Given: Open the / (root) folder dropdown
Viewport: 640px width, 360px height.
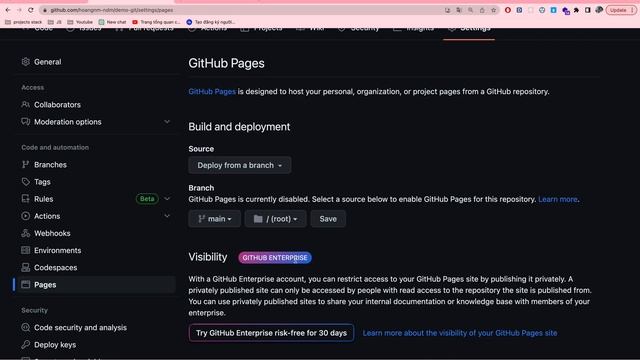Looking at the screenshot, I should [276, 219].
